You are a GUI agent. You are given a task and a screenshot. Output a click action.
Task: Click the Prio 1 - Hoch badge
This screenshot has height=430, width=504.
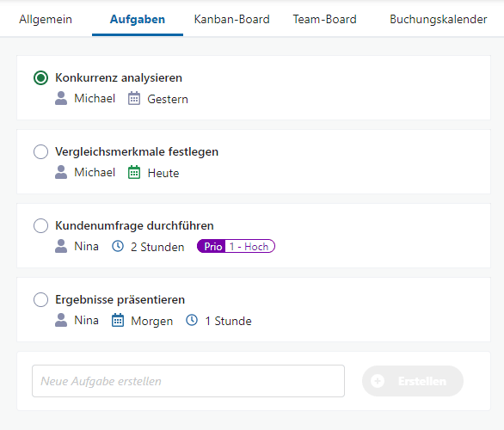[x=236, y=247]
